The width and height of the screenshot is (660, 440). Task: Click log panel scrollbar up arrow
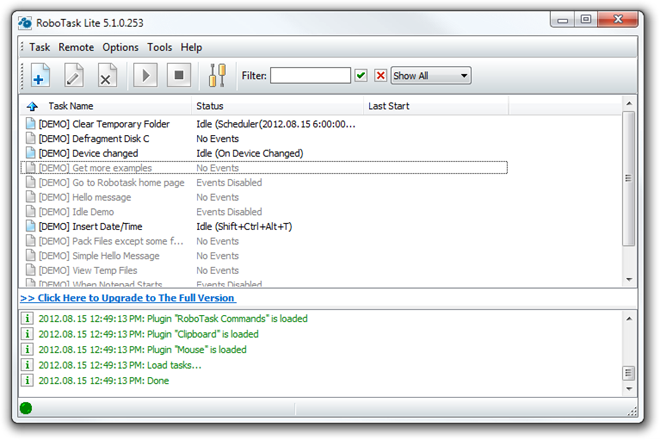click(x=629, y=319)
